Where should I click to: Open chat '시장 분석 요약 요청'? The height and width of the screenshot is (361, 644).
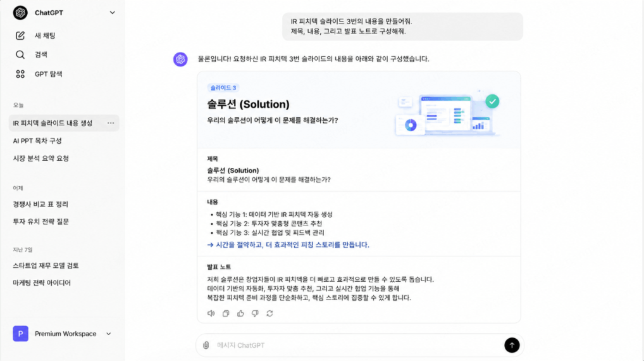click(41, 158)
